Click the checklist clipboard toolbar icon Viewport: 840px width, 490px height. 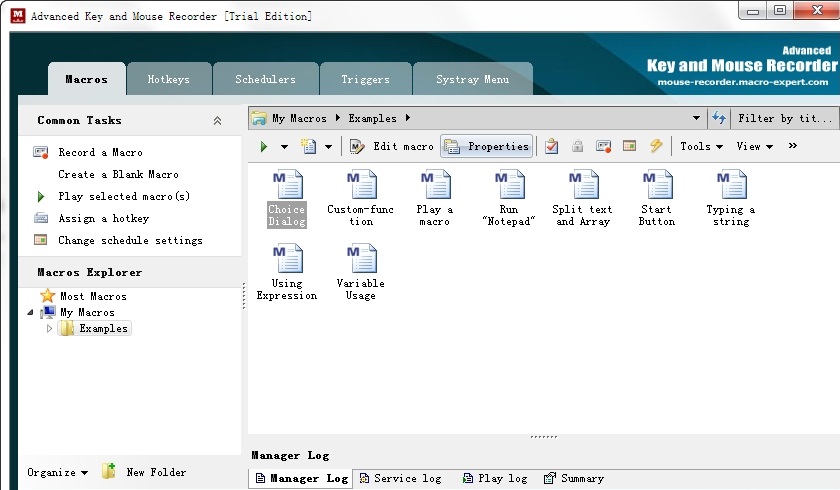pos(551,146)
